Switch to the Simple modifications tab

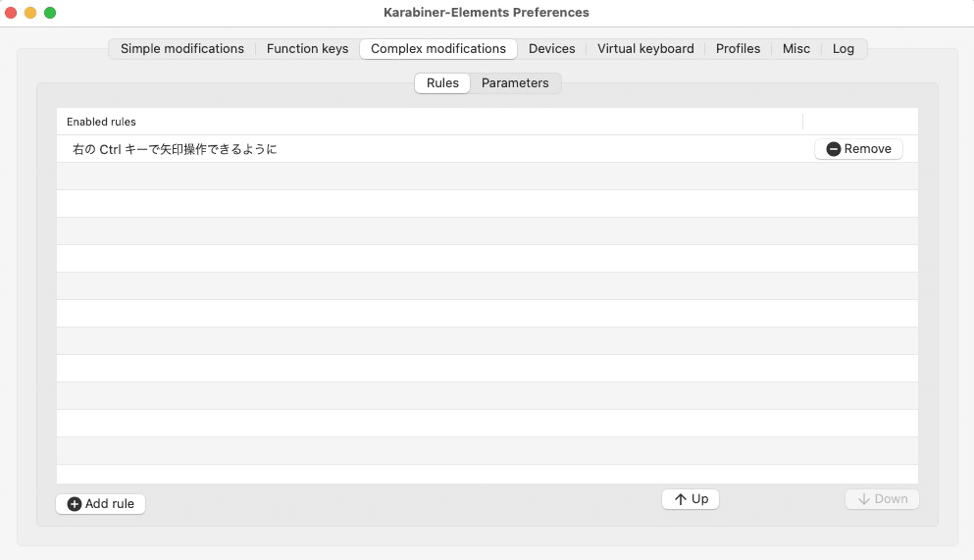(x=182, y=48)
